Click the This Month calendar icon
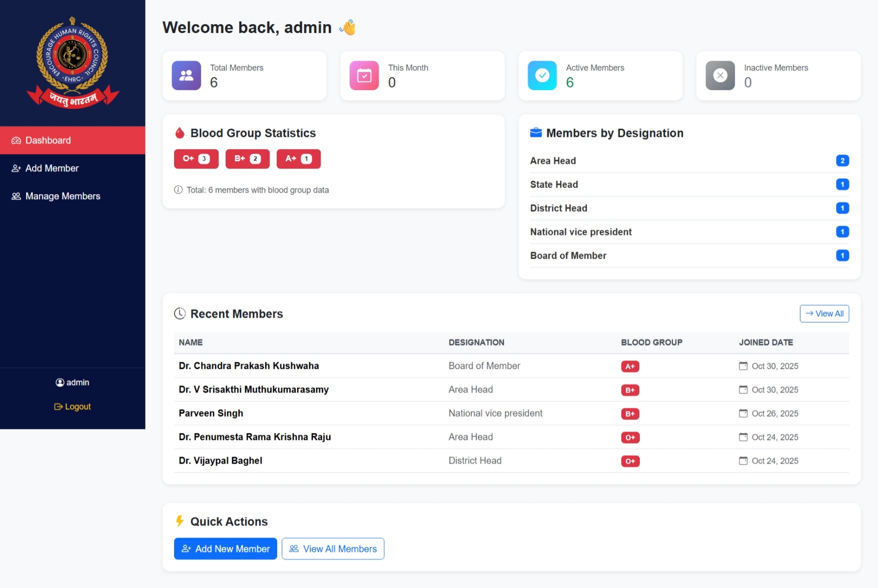Viewport: 878px width, 588px height. click(364, 76)
